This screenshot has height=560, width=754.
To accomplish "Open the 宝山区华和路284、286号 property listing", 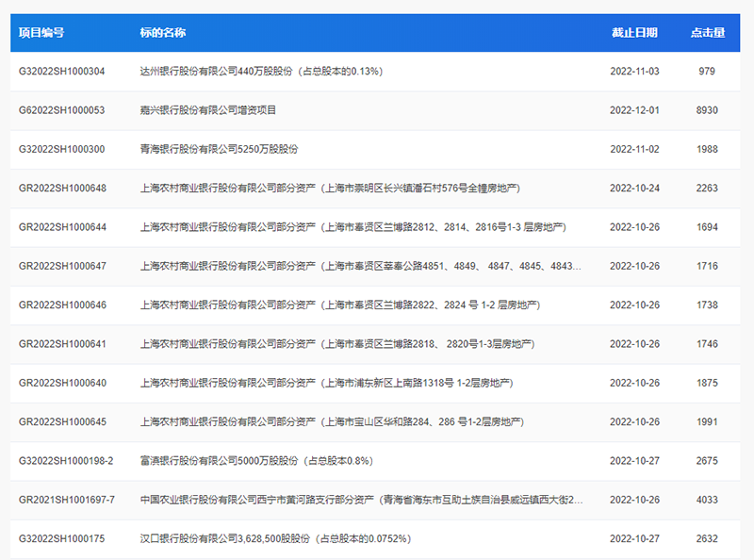I will tap(332, 422).
